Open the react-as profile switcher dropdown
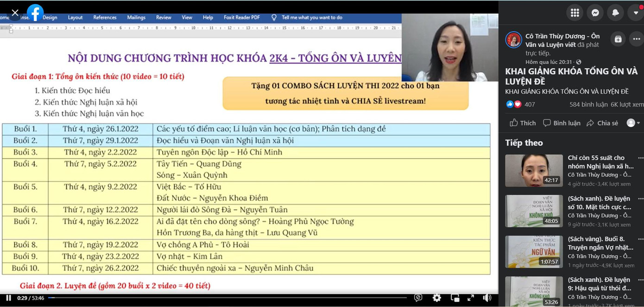Image resolution: width=644 pixels, height=307 pixels. coord(633,123)
